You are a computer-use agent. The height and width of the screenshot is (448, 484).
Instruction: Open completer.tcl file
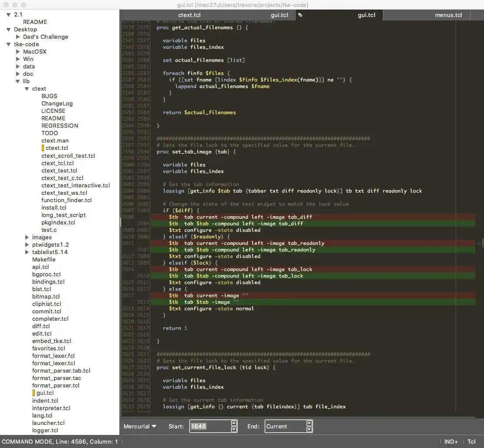(50, 319)
